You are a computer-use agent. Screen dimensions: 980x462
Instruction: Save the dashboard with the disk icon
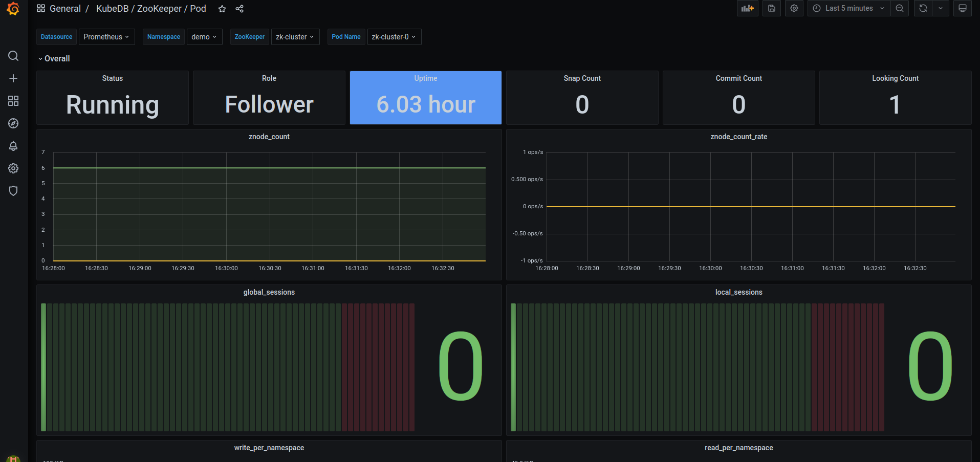point(772,8)
